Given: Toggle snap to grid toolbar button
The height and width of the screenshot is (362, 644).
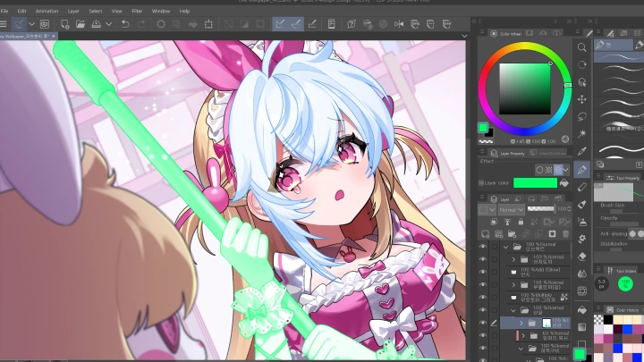Looking at the screenshot, I should 312,24.
